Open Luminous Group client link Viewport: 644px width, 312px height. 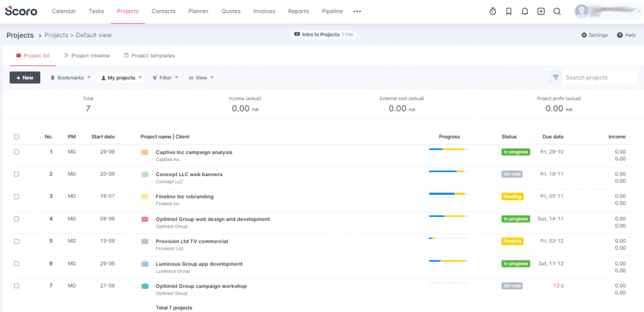(x=173, y=271)
